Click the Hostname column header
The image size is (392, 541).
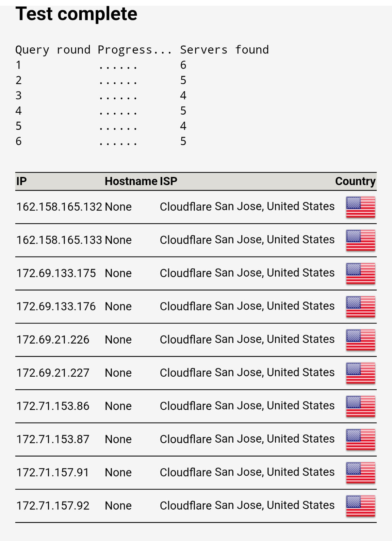131,181
